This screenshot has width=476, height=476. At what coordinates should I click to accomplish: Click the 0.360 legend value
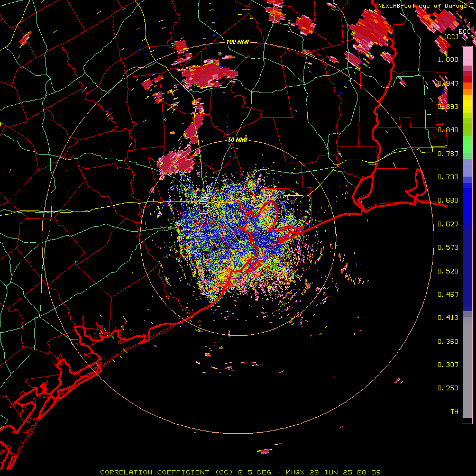point(448,341)
